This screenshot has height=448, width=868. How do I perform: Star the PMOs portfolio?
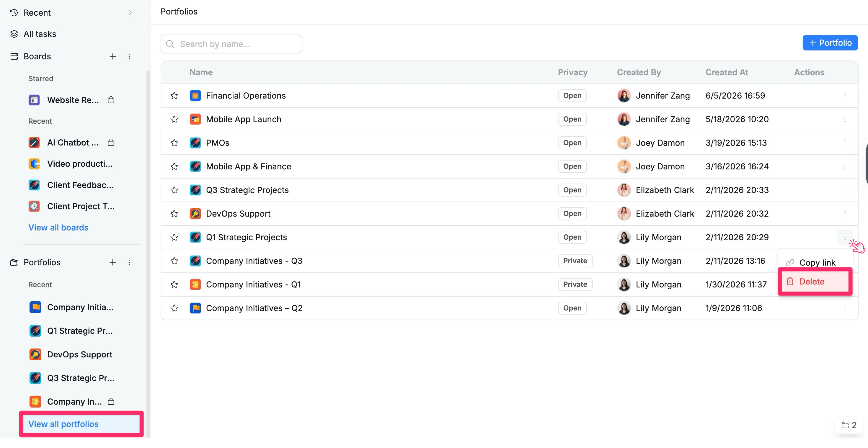pos(174,143)
